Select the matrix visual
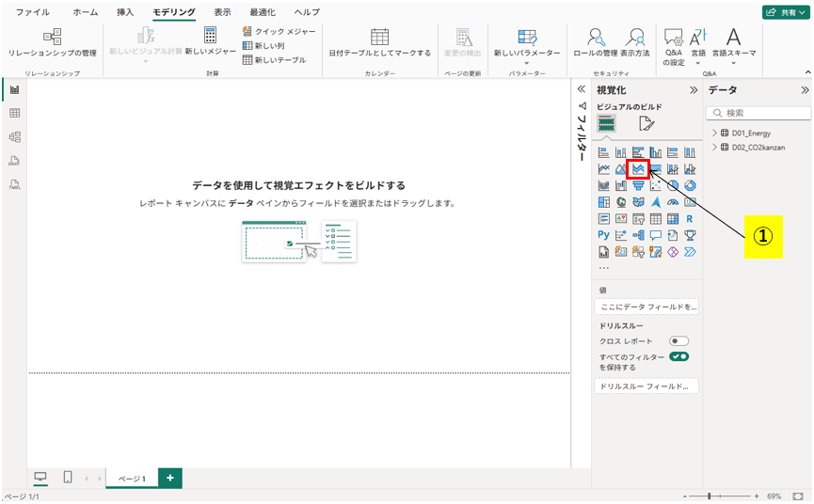This screenshot has width=814, height=504. pyautogui.click(x=673, y=219)
